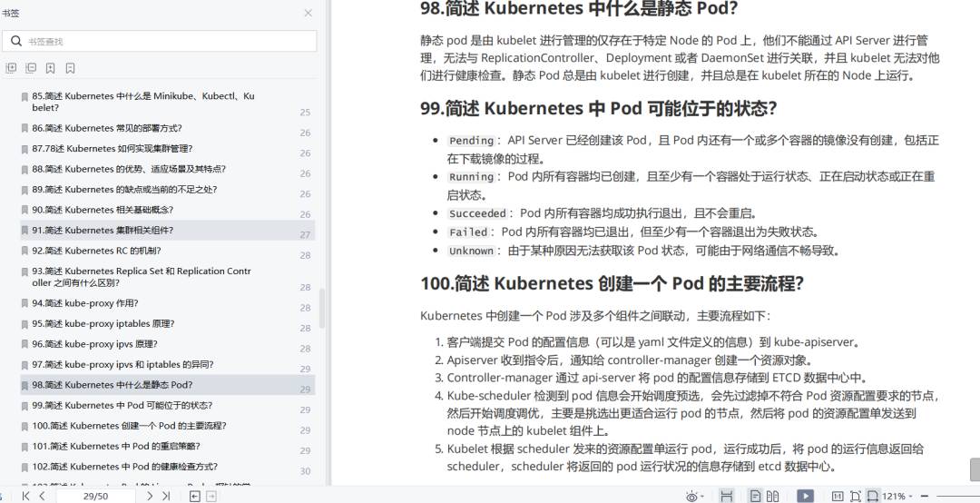Click the 'Unknown' code label in the list
Viewport: 980px width, 503px height.
pos(472,251)
